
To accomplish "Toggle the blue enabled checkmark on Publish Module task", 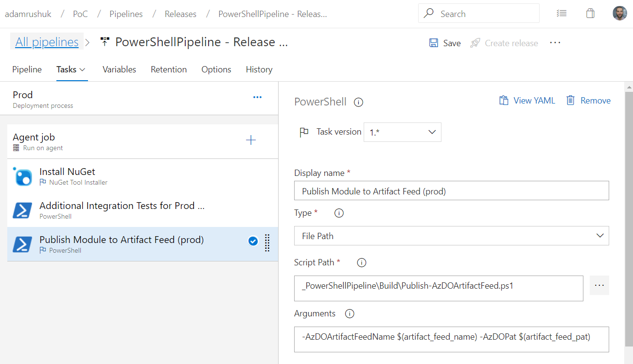I will click(x=253, y=241).
